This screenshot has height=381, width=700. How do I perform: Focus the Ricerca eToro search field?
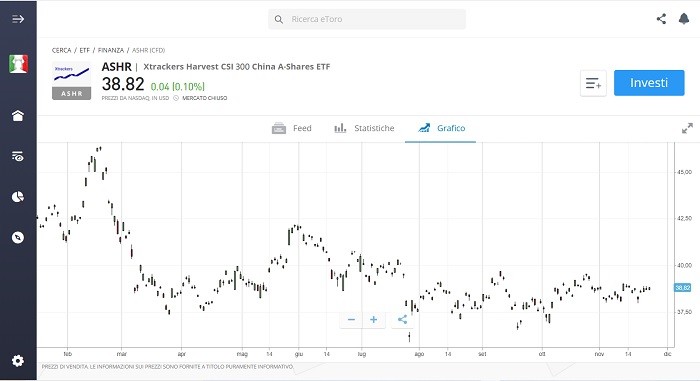[367, 19]
